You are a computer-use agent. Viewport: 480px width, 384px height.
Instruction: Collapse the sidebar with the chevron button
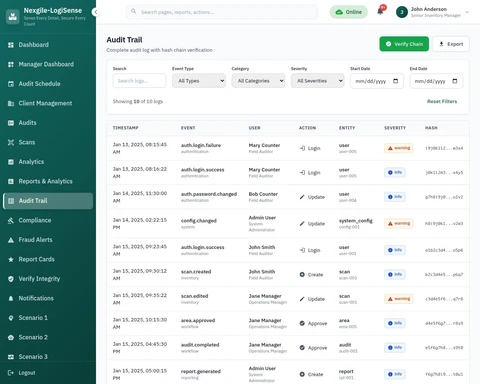pyautogui.click(x=96, y=12)
